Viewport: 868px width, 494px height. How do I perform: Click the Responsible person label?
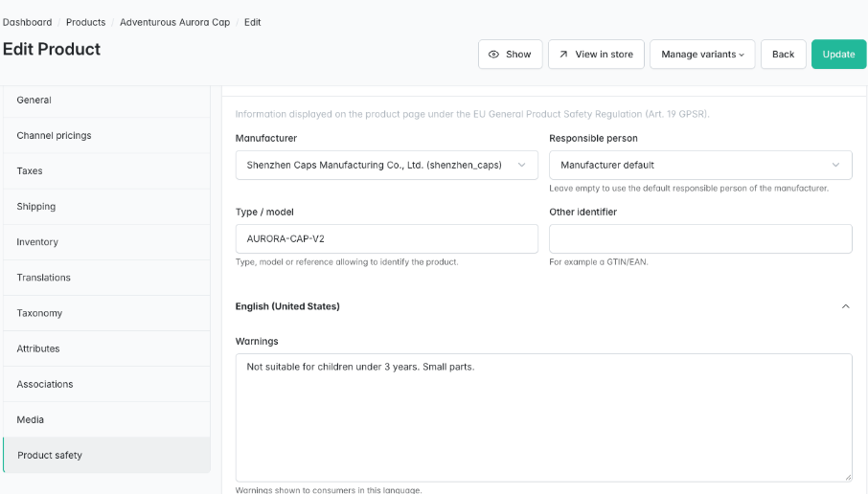(x=593, y=138)
